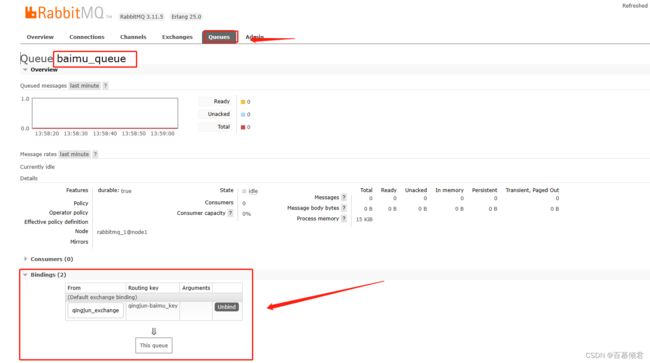The image size is (650, 363).
Task: Select the Queues tab
Action: tap(219, 37)
